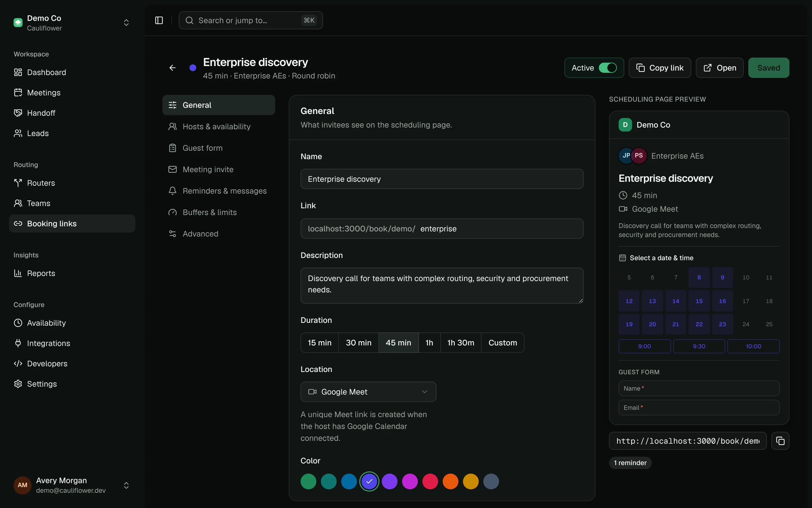This screenshot has height=508, width=812.
Task: Select the 9:30 time slot in preview
Action: [x=699, y=346]
